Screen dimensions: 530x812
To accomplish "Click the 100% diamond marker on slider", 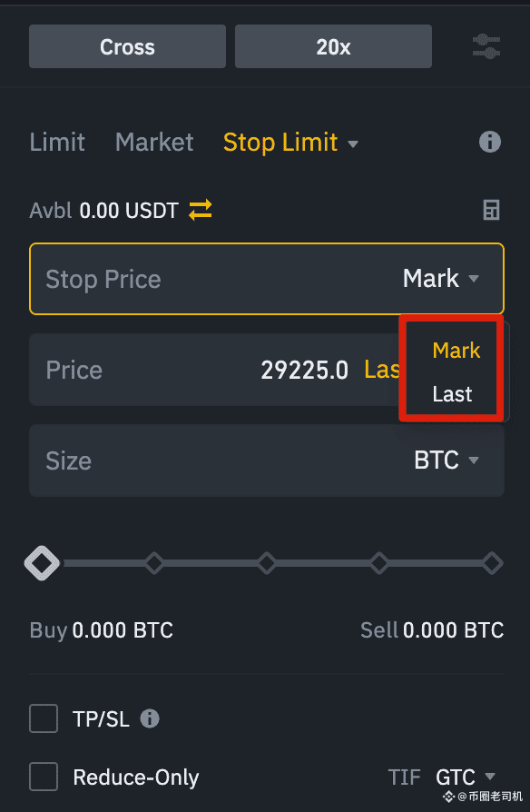I will [x=492, y=563].
